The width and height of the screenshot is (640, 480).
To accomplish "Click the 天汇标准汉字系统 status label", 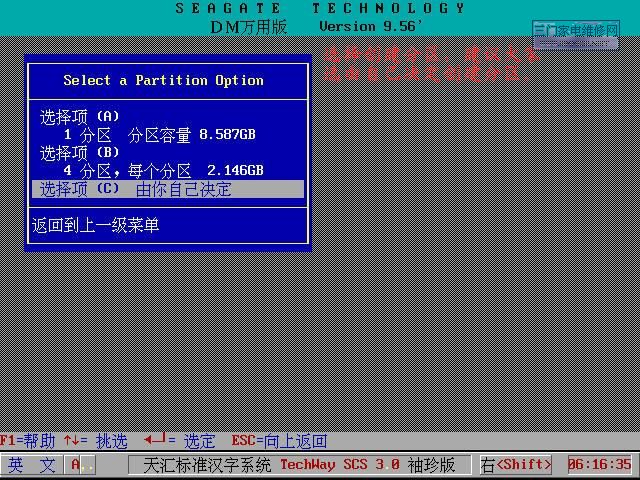I will click(x=207, y=465).
